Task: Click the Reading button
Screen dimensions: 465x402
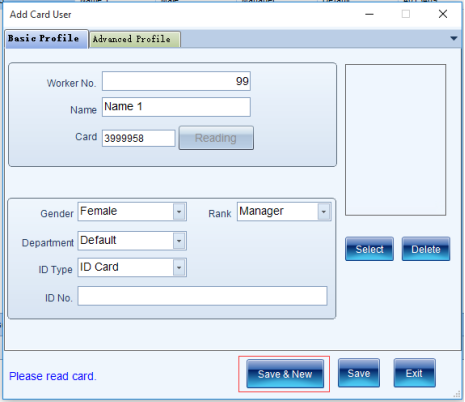Action: click(216, 138)
